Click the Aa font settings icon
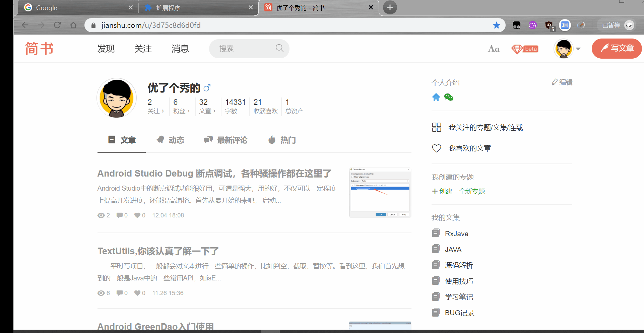Image resolution: width=644 pixels, height=333 pixels. (x=493, y=49)
